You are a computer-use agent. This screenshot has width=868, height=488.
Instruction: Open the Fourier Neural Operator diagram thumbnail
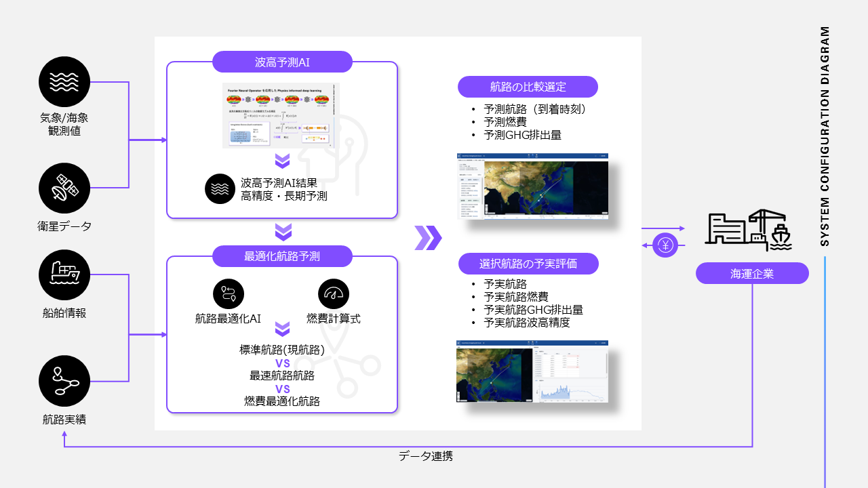click(281, 115)
